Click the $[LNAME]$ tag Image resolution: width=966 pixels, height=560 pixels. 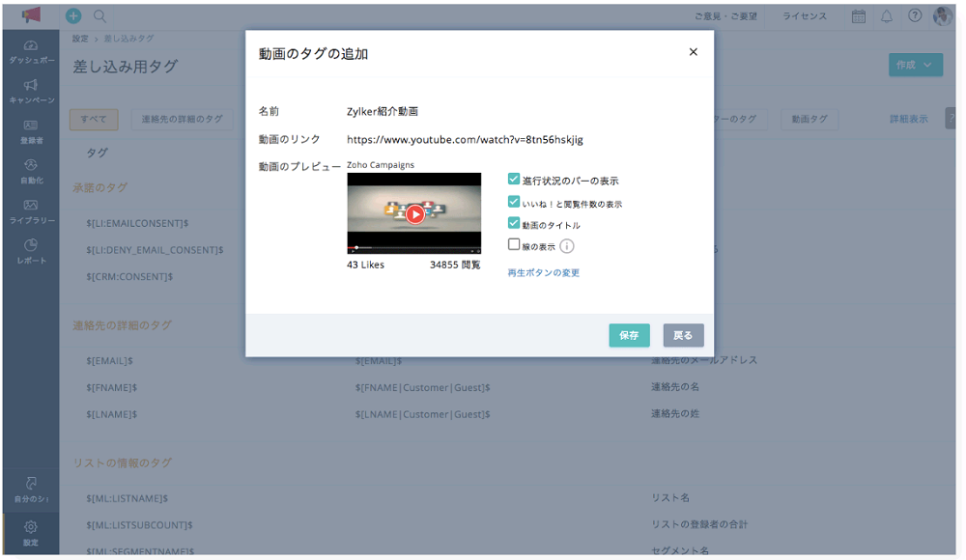pyautogui.click(x=111, y=414)
